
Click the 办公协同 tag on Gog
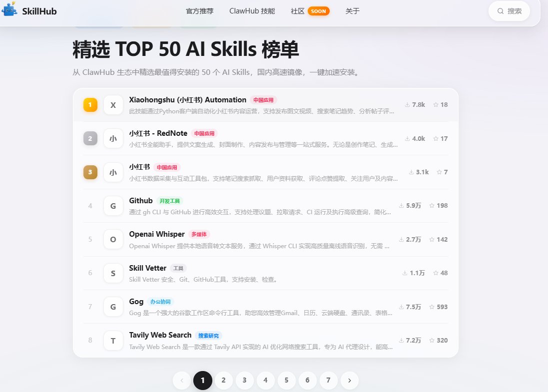tap(160, 302)
